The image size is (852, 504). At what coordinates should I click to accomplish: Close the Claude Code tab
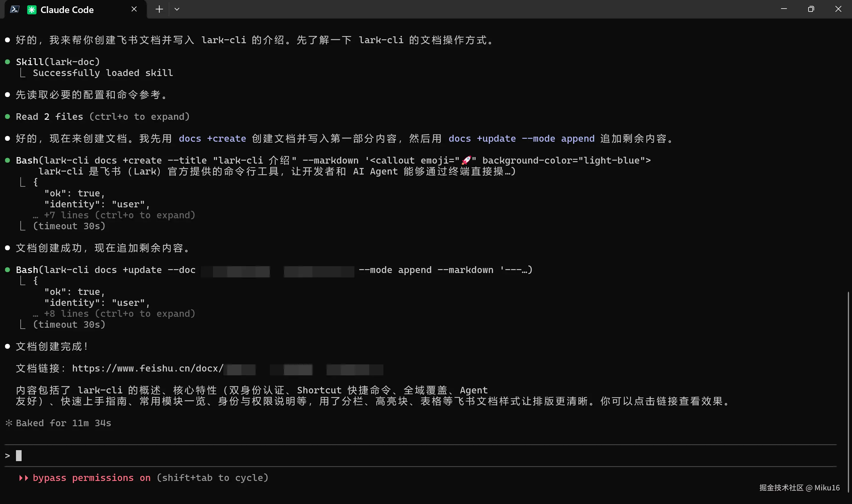(134, 9)
